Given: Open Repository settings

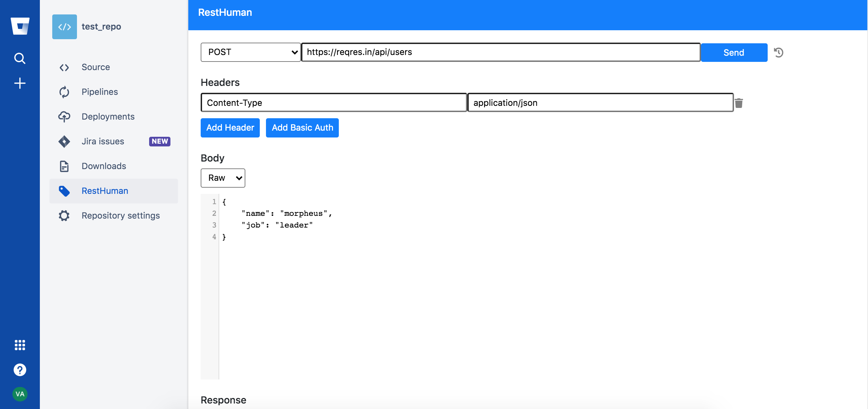Looking at the screenshot, I should (x=121, y=215).
